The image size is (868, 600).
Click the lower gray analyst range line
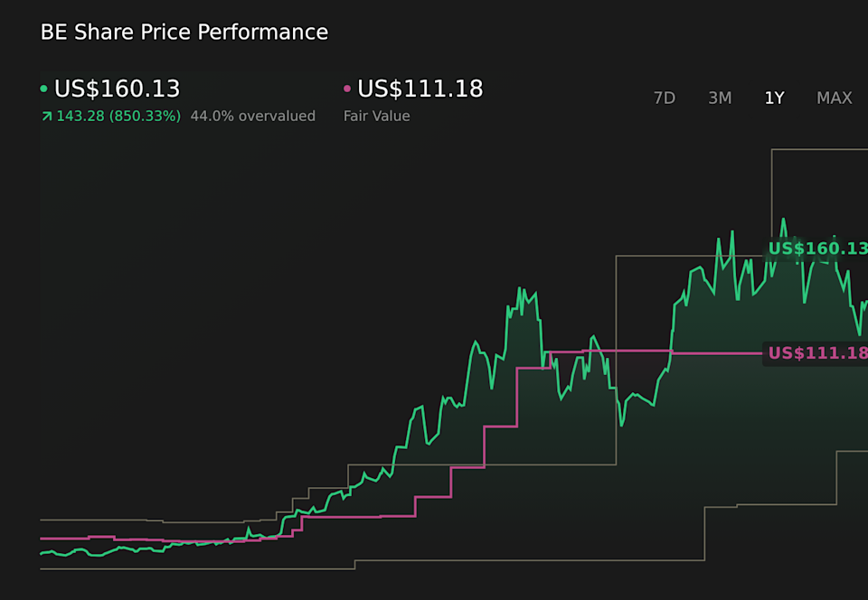click(542, 561)
